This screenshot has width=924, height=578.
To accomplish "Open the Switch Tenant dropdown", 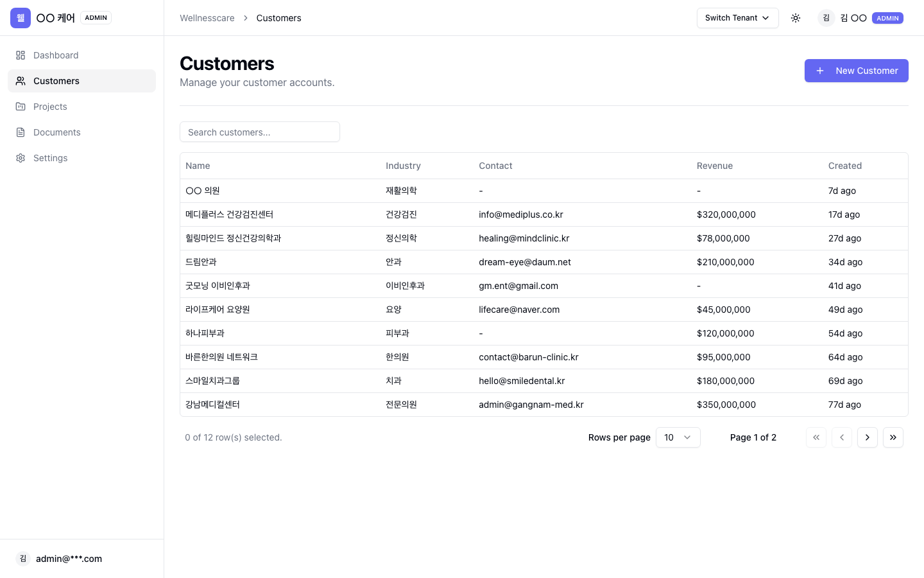I will pos(737,18).
